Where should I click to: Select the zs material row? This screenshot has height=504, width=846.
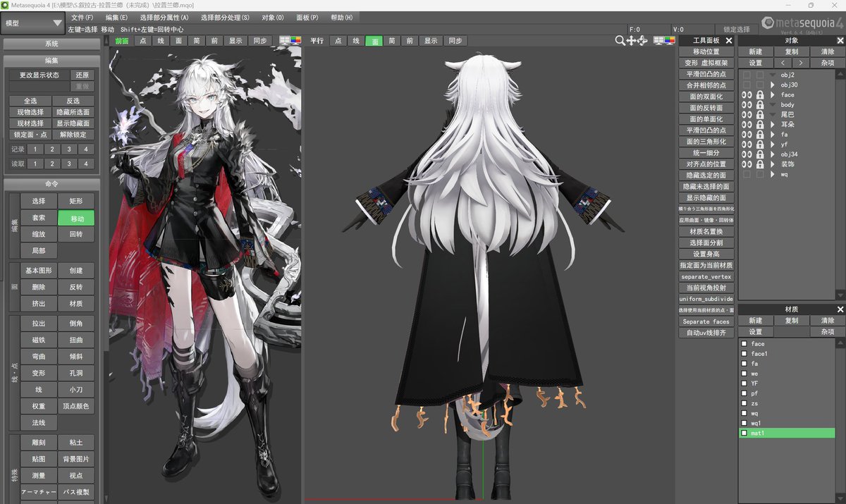[x=787, y=403]
